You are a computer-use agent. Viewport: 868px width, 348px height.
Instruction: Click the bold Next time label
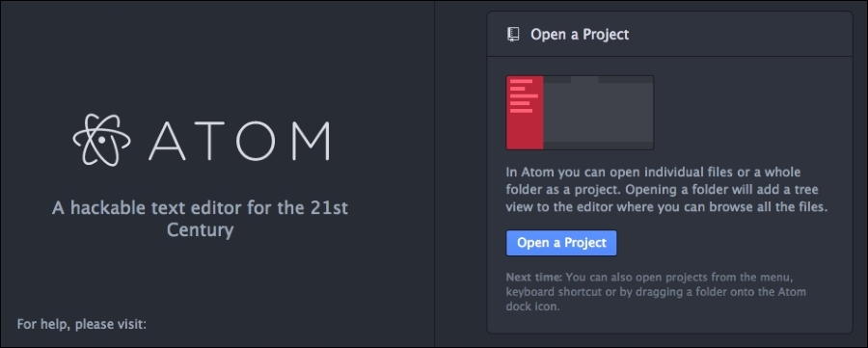point(533,278)
